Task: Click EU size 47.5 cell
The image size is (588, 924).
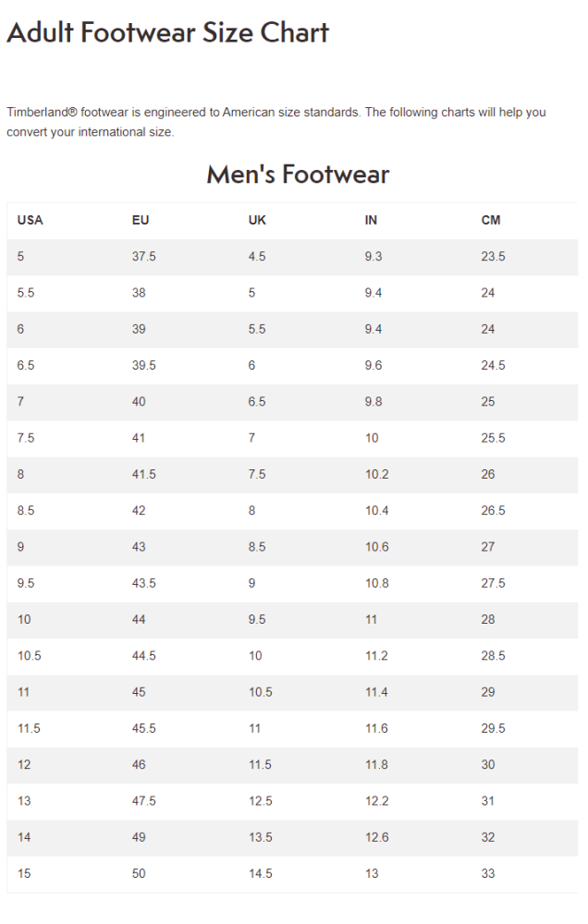Action: point(143,801)
